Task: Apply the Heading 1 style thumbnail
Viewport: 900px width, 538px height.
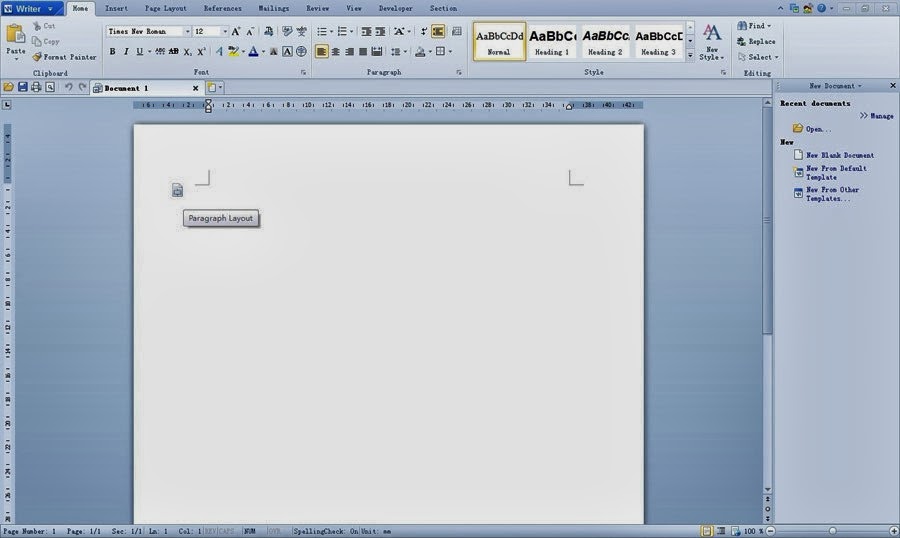Action: 551,41
